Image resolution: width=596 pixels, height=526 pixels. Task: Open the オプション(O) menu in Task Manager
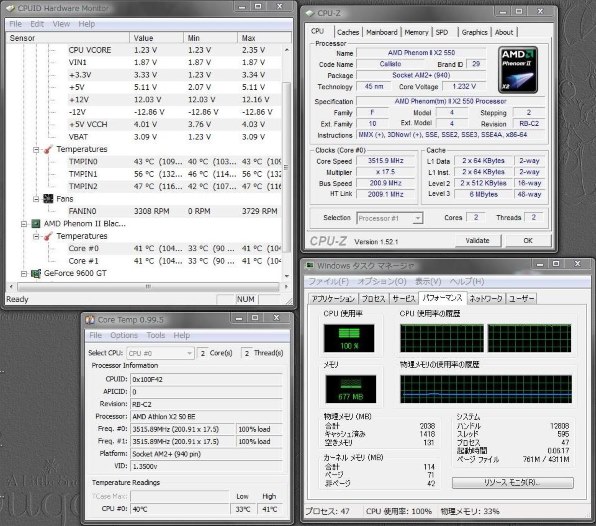click(382, 282)
